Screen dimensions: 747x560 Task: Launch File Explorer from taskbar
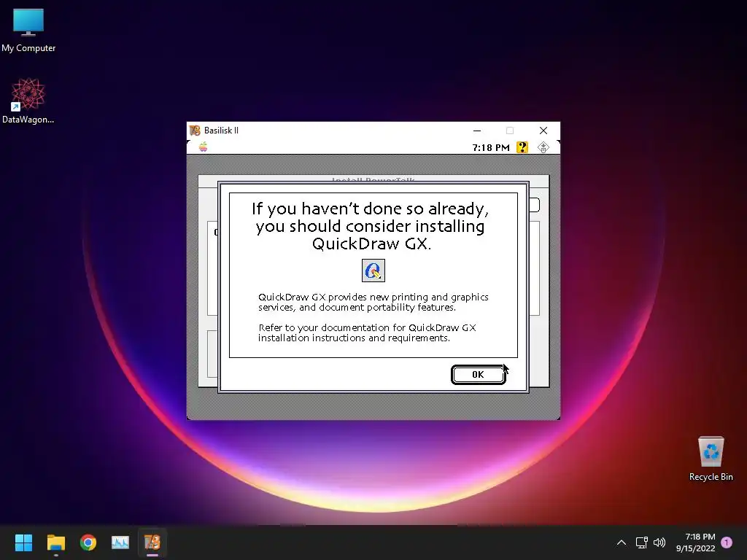(55, 542)
